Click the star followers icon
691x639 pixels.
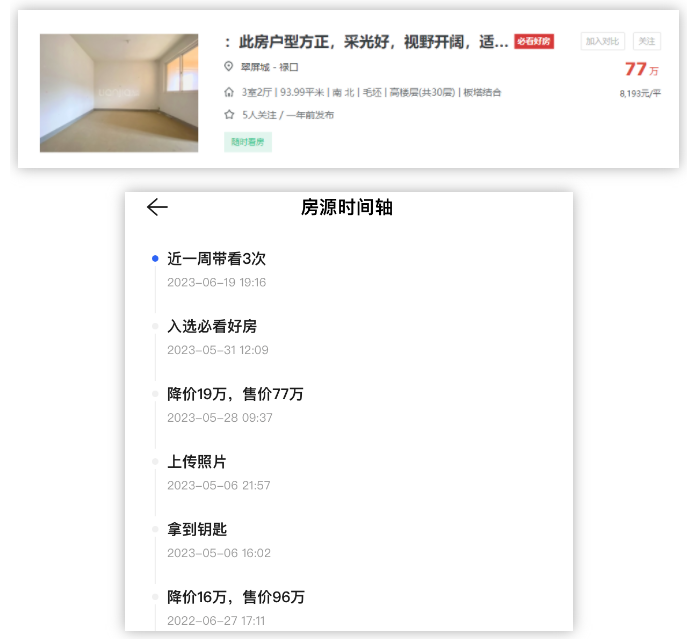229,115
